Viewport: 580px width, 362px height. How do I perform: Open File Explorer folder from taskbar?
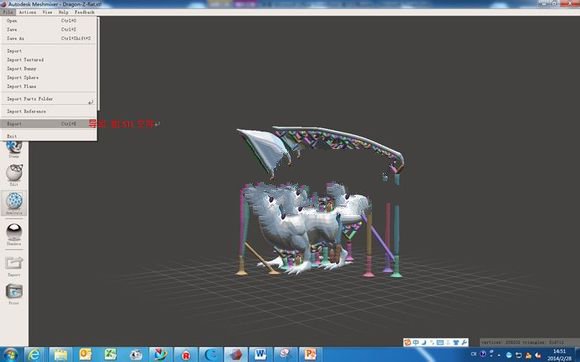pos(60,355)
